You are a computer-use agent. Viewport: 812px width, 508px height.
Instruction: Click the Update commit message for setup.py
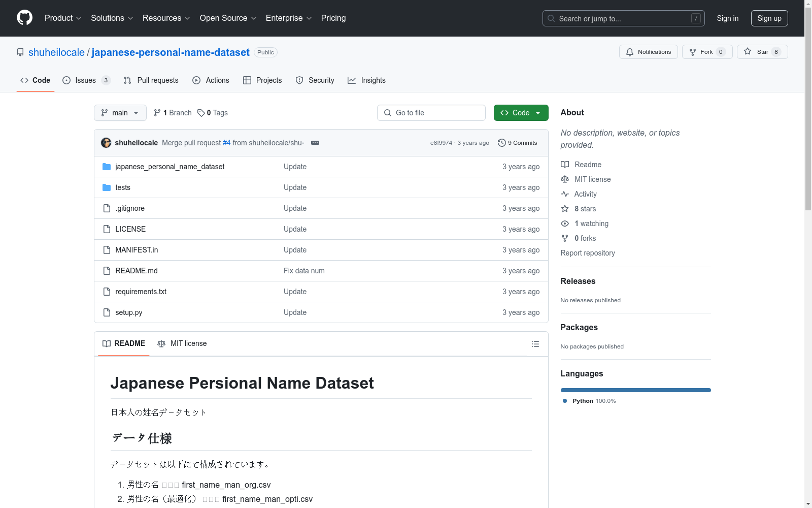click(295, 312)
